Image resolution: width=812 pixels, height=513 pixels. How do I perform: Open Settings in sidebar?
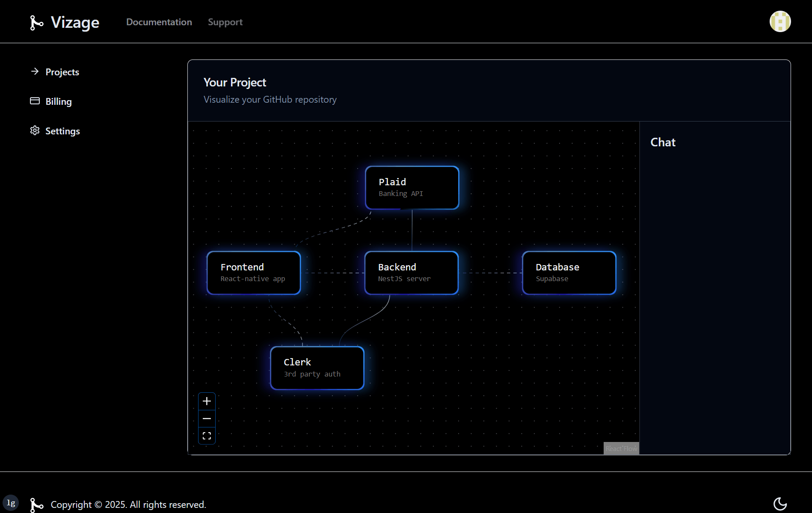coord(55,131)
